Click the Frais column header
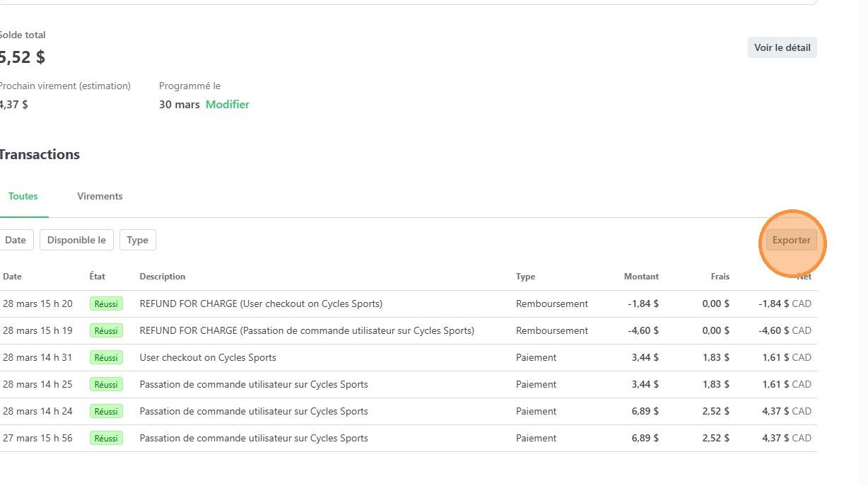 coord(720,277)
